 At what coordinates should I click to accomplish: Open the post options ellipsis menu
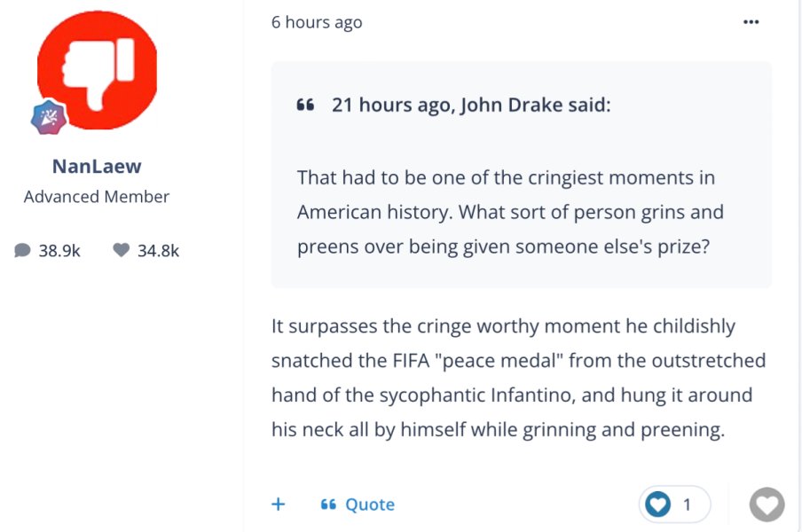751,22
